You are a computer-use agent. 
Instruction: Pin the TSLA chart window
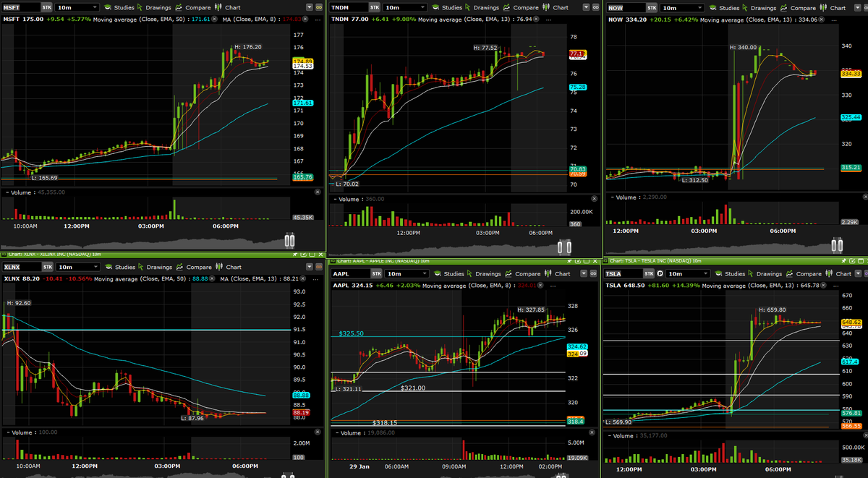pos(843,261)
